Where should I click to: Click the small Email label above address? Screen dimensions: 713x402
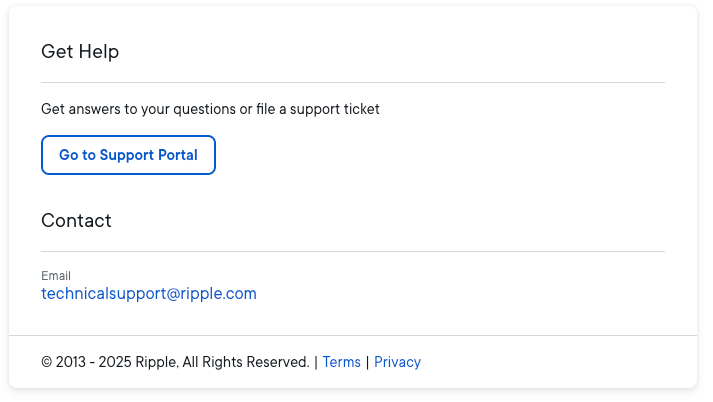click(x=56, y=276)
